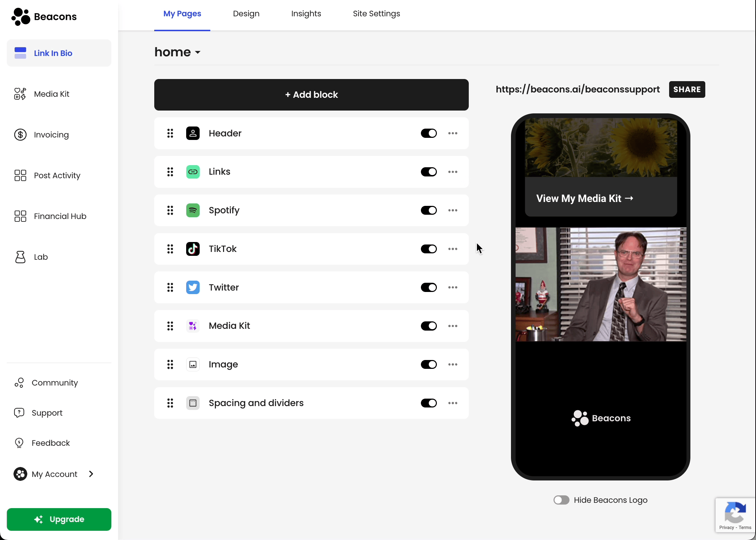The image size is (756, 540).
Task: Disable the TikTok block switch
Action: point(429,249)
